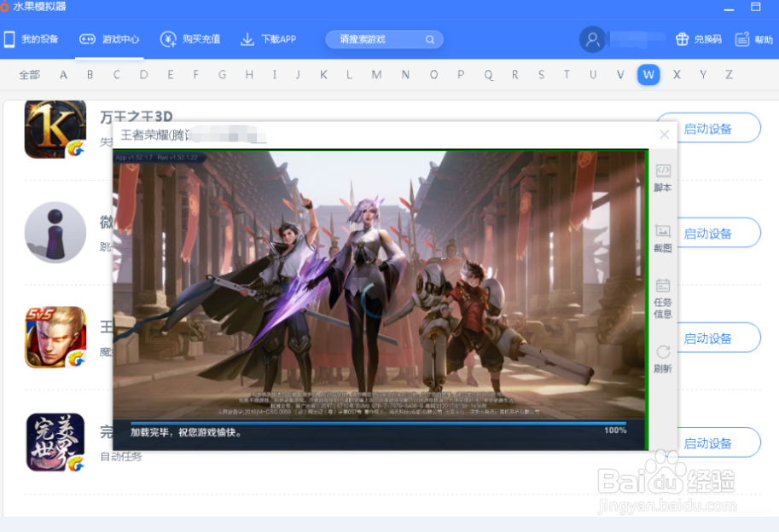Open the 游戏中心 tab
This screenshot has width=779, height=532.
click(109, 39)
